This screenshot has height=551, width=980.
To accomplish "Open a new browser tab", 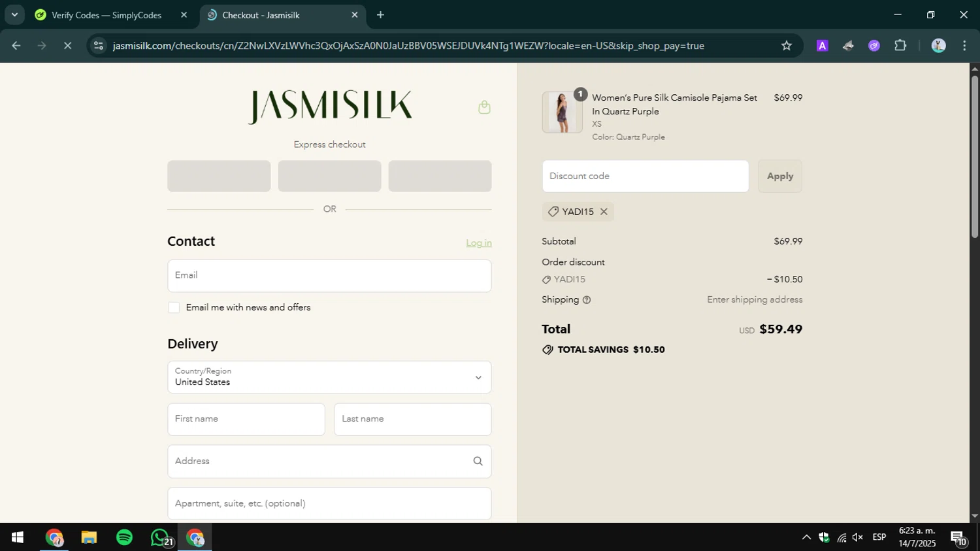I will pos(380,15).
